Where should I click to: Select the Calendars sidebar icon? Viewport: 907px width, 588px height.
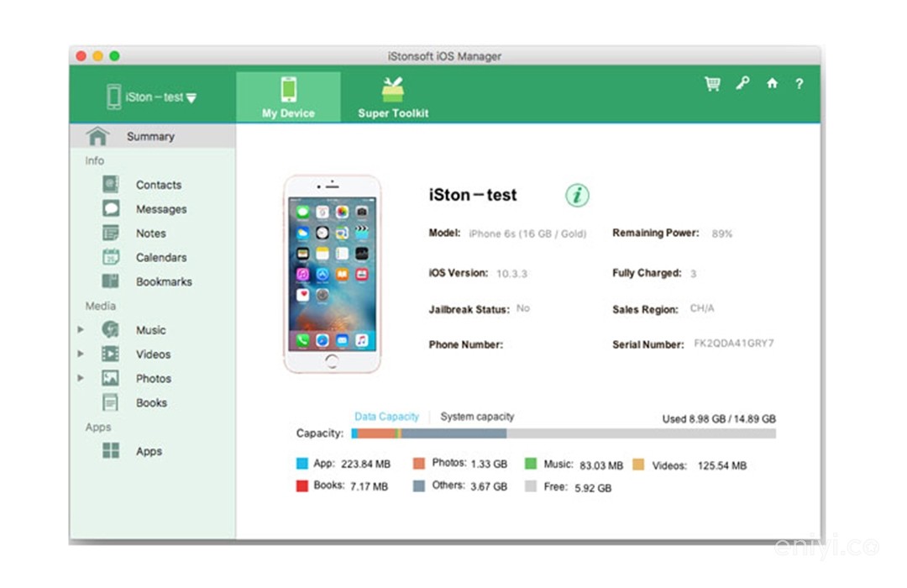[111, 258]
